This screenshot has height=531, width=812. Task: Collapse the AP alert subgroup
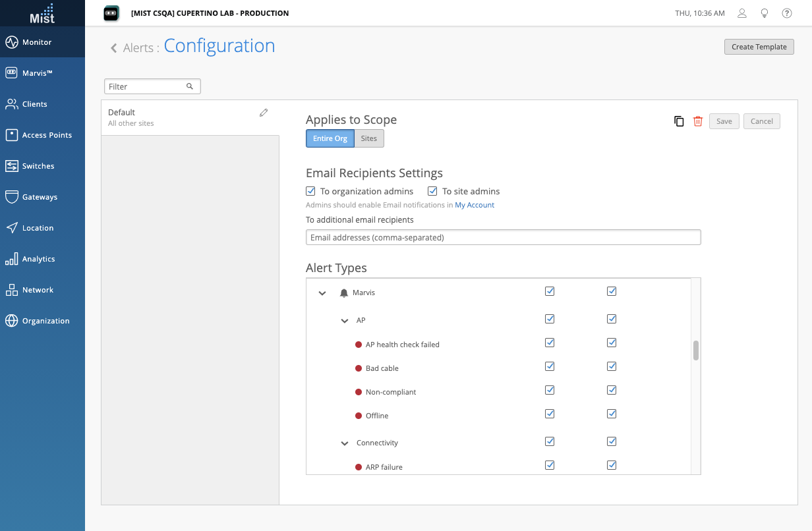click(x=345, y=321)
